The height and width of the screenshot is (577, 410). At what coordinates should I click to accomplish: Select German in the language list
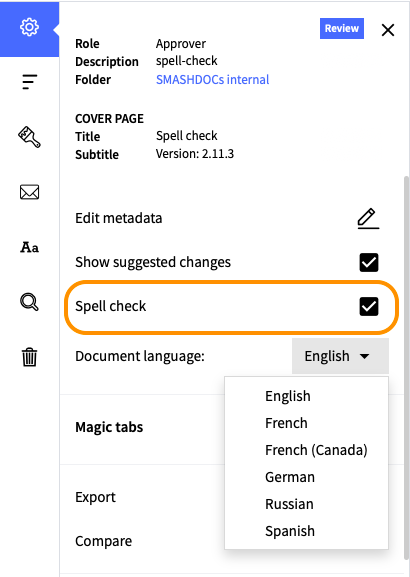(x=290, y=477)
